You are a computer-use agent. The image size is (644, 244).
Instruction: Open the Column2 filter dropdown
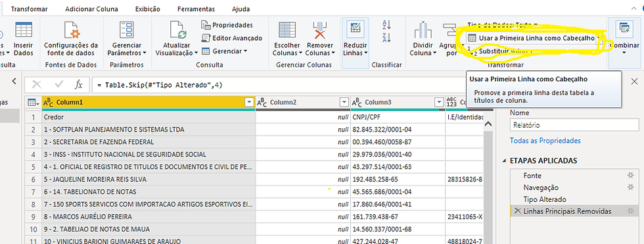click(344, 103)
